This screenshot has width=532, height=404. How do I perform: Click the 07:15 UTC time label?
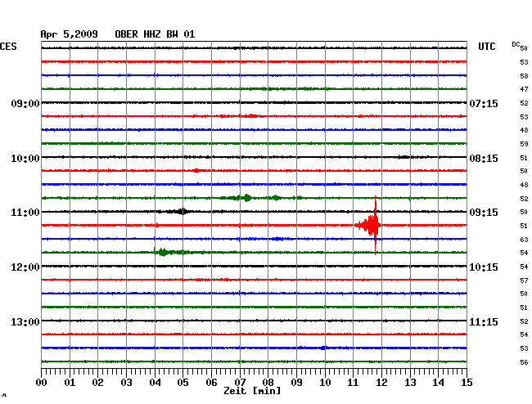484,103
